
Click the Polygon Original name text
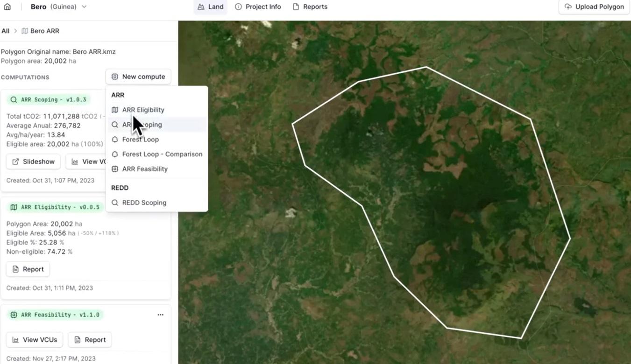click(x=58, y=52)
